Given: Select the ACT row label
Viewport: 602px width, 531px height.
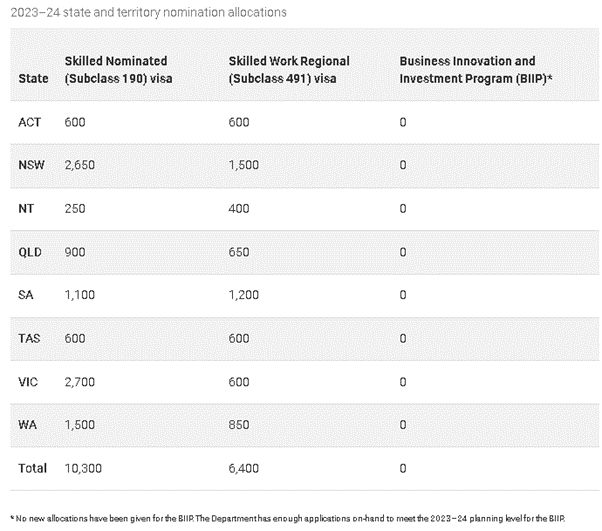Looking at the screenshot, I should pyautogui.click(x=30, y=122).
